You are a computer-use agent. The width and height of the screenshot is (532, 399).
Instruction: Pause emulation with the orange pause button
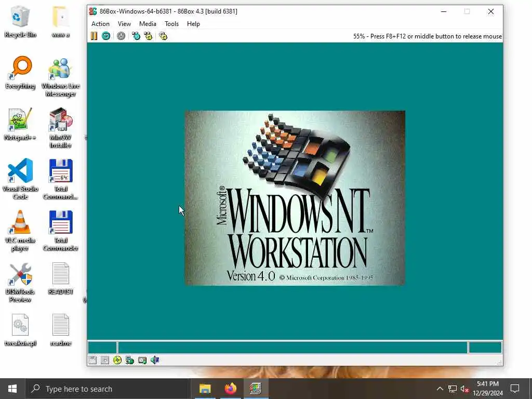click(94, 36)
